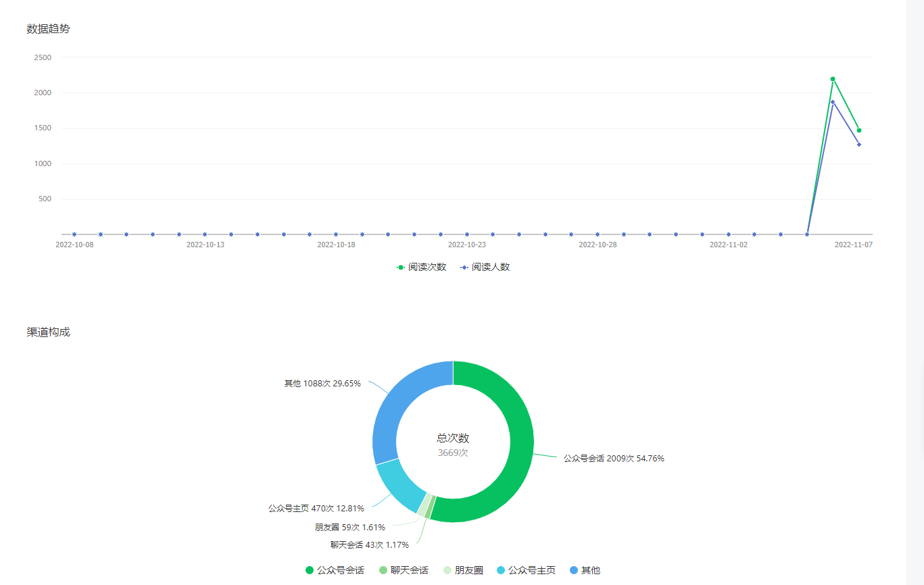This screenshot has width=924, height=585.
Task: Click the data point at 2022-10-08
Action: click(x=74, y=234)
